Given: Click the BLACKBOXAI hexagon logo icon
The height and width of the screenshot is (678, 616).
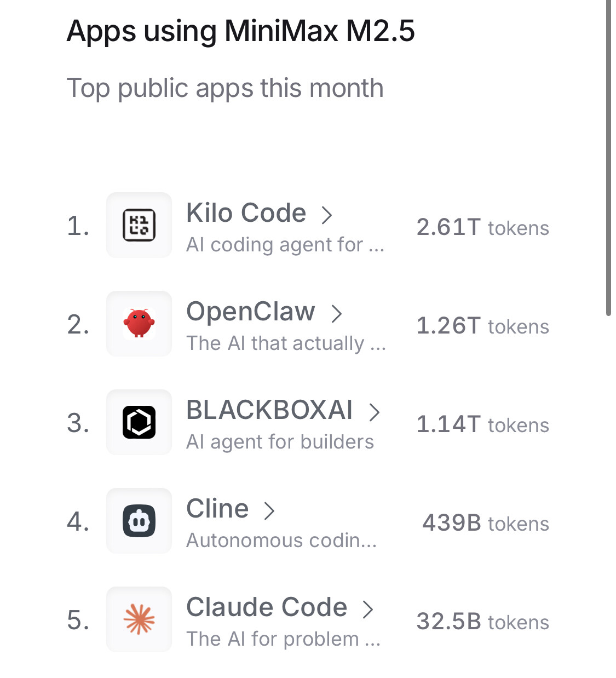Looking at the screenshot, I should (x=139, y=422).
